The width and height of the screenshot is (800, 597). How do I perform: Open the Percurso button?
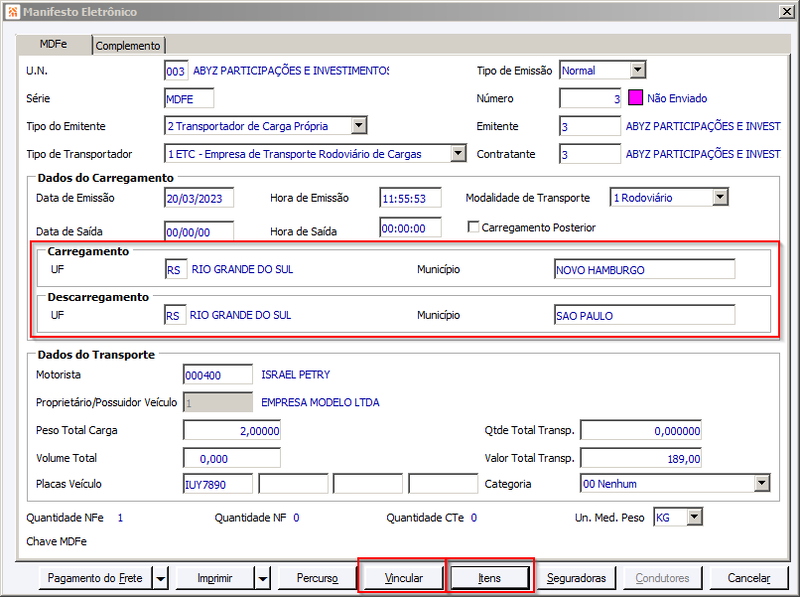(317, 578)
